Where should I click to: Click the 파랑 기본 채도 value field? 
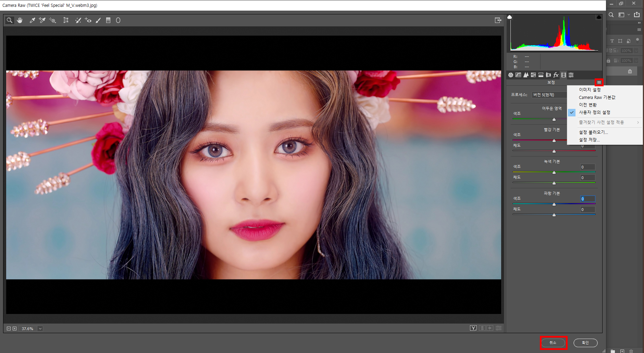tap(587, 210)
